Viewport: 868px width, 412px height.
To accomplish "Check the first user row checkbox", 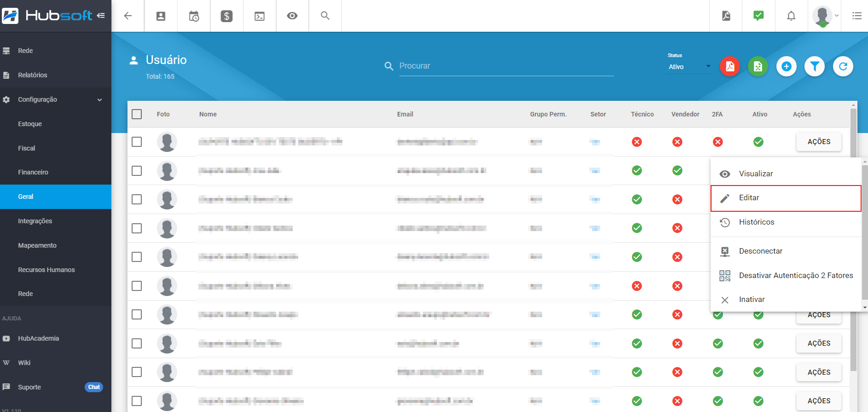I will coord(137,142).
